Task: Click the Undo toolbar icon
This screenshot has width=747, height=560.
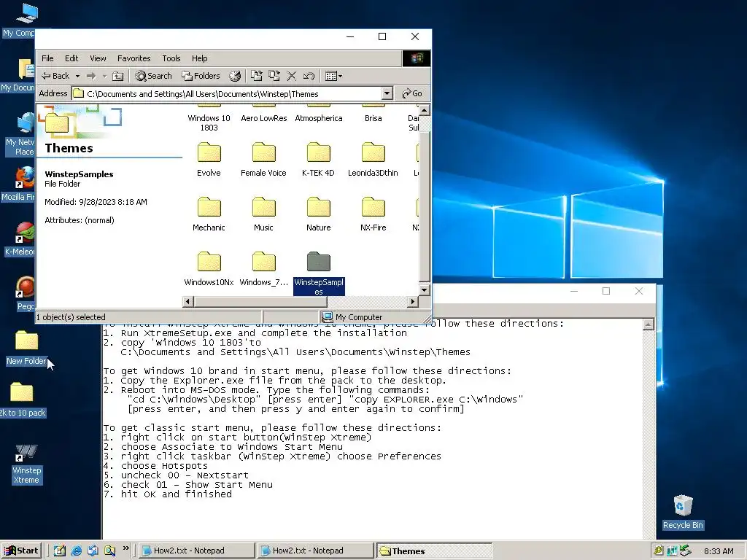Action: (309, 76)
